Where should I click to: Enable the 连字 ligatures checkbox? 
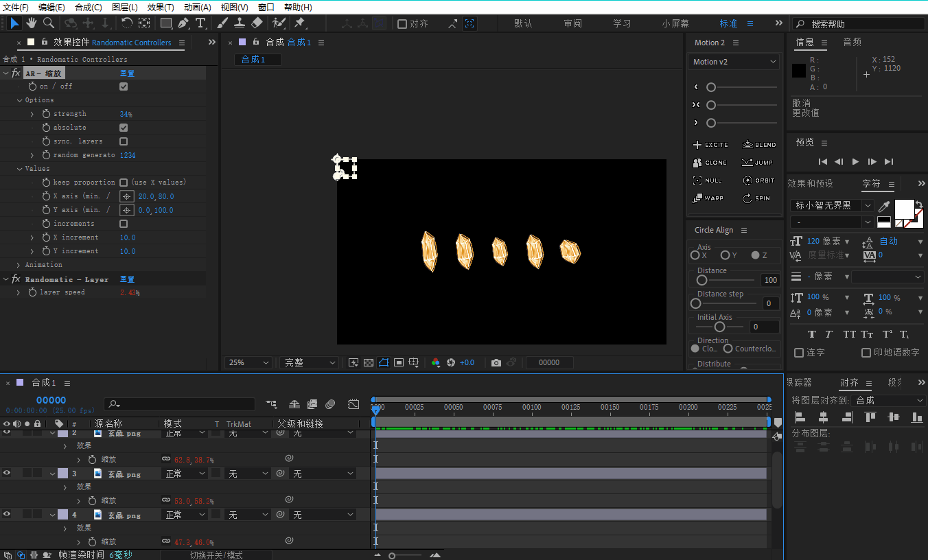click(799, 353)
